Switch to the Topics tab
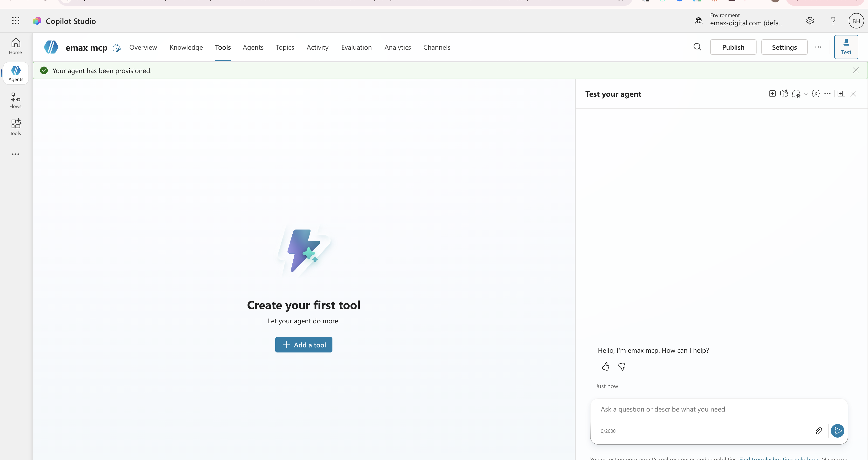Viewport: 868px width, 460px height. [x=285, y=47]
